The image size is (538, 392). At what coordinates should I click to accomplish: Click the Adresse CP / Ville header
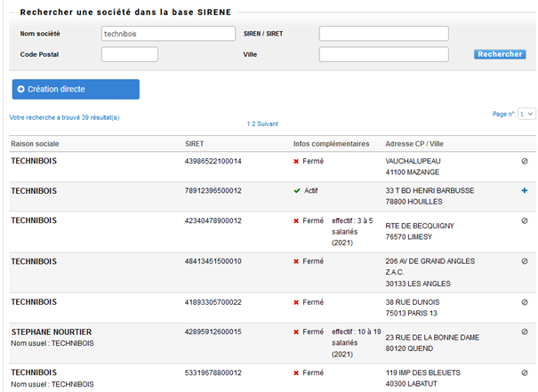coord(414,144)
